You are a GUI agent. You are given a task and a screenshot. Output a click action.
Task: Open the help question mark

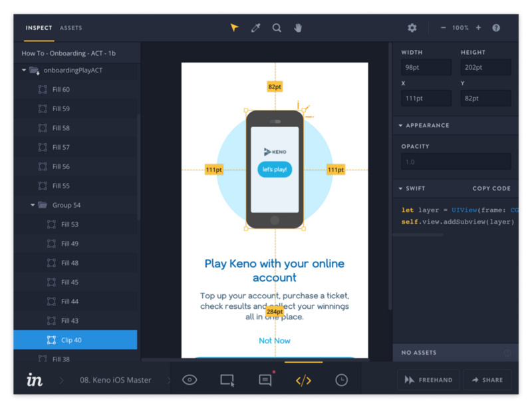click(x=496, y=28)
